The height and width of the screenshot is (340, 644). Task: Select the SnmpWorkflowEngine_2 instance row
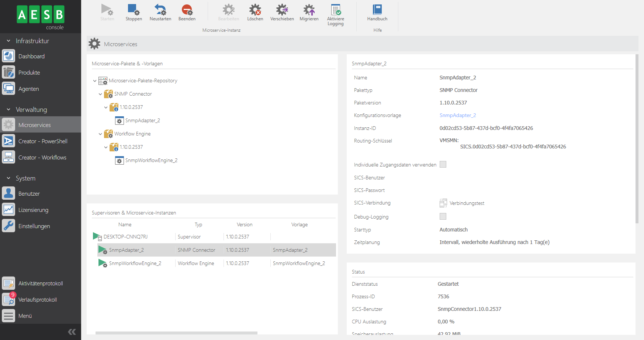click(x=135, y=263)
